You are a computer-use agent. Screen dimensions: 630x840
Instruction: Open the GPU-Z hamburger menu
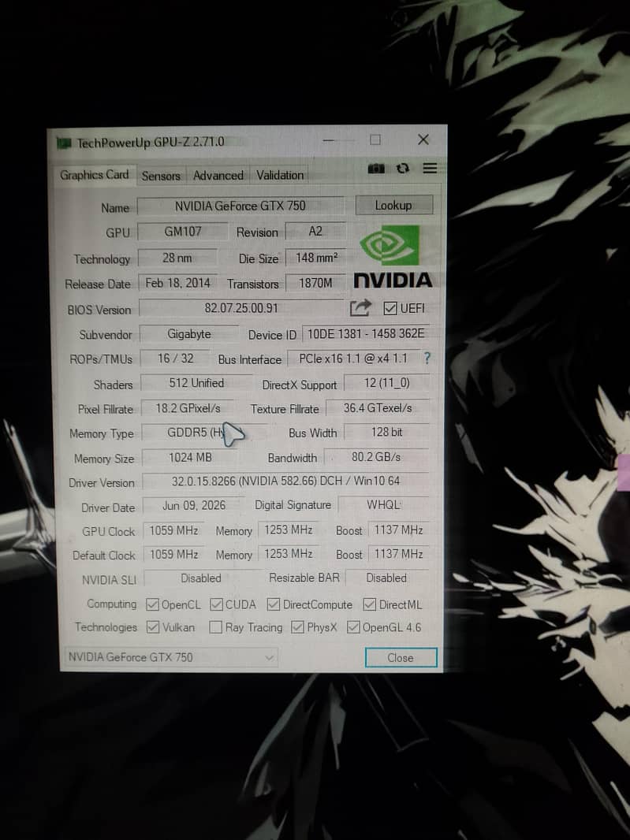(x=430, y=168)
